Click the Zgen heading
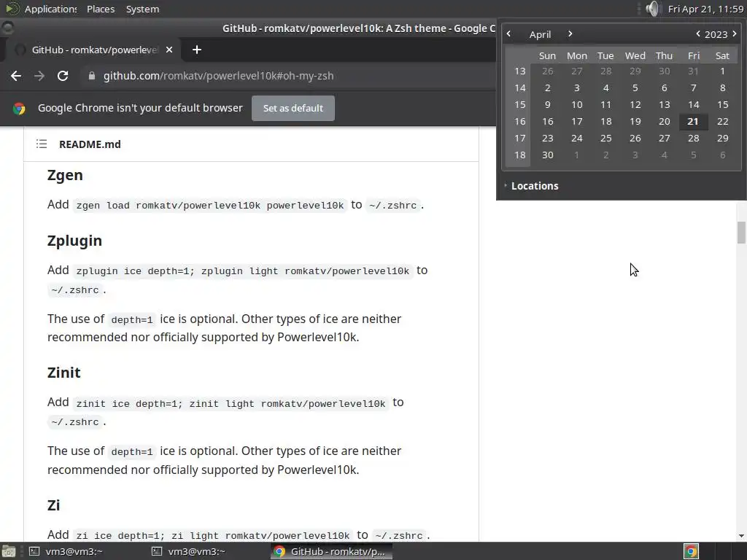The image size is (747, 560). [x=65, y=175]
